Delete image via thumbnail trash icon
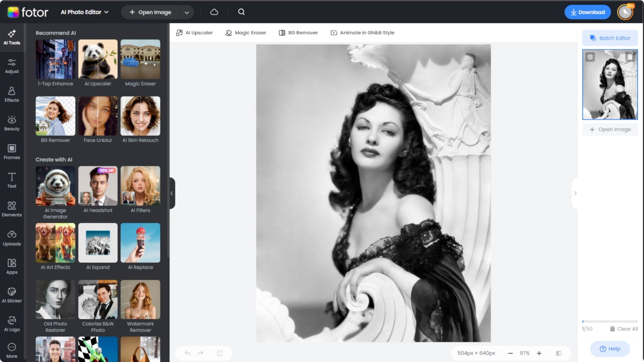 [x=630, y=57]
